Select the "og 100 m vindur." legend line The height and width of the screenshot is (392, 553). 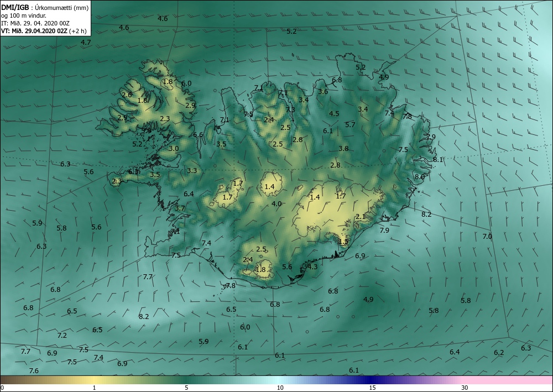click(24, 15)
